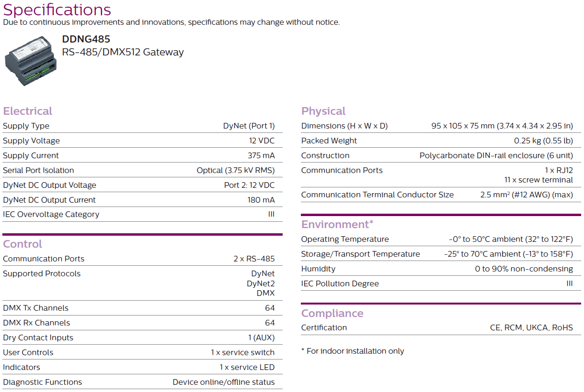Click the RS-485/DMX512 Gateway subtitle
The height and width of the screenshot is (392, 584).
click(123, 52)
